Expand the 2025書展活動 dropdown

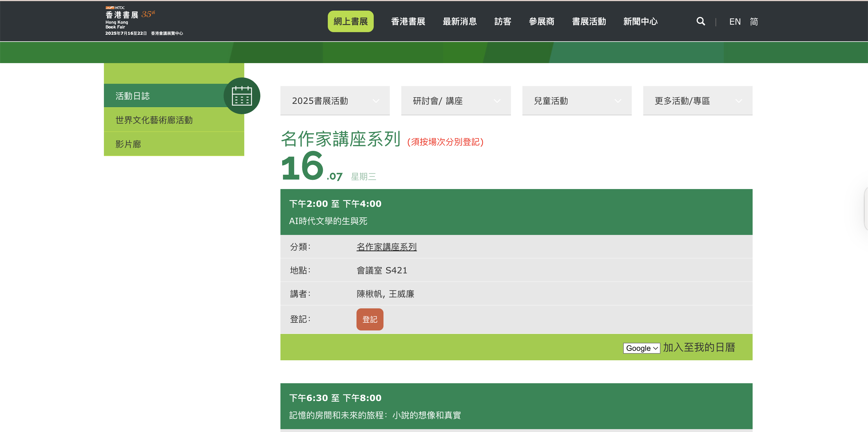(x=335, y=101)
